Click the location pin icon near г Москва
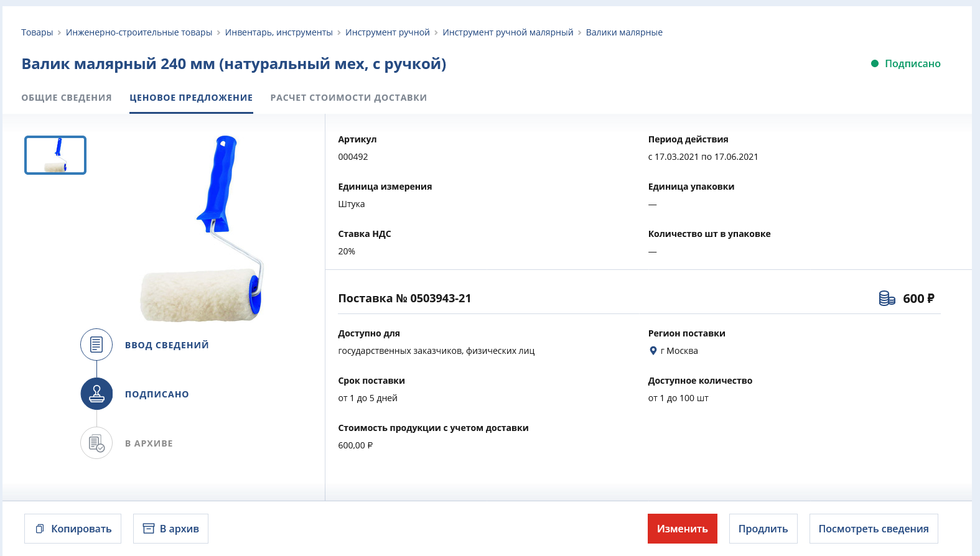The width and height of the screenshot is (980, 556). [x=653, y=351]
